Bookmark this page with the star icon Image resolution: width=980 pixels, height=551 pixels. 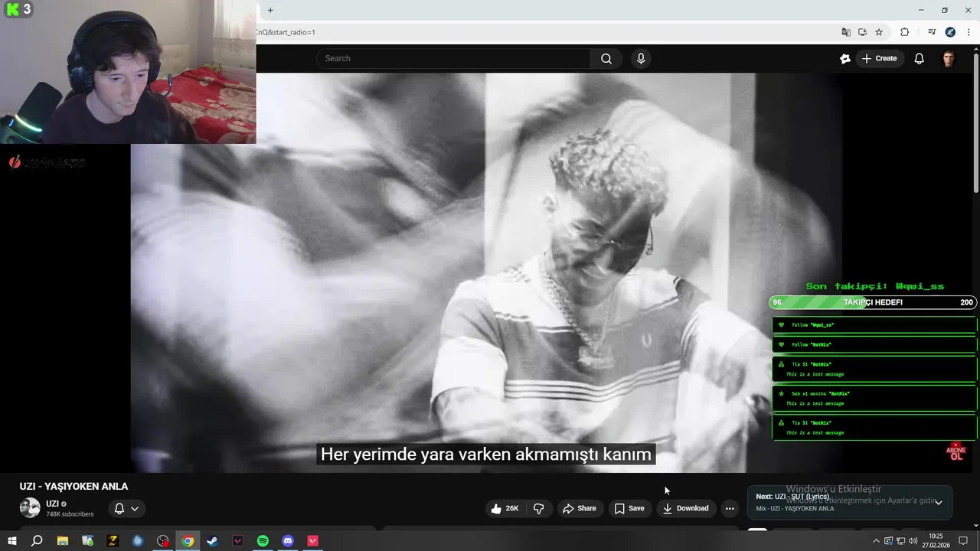(879, 32)
